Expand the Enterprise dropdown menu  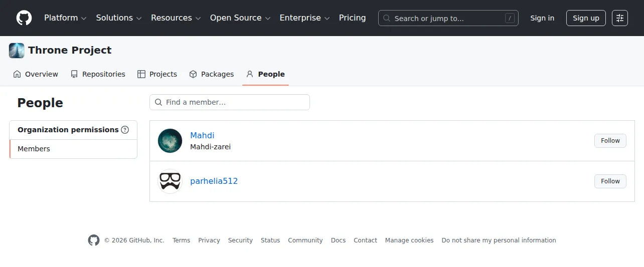(304, 18)
